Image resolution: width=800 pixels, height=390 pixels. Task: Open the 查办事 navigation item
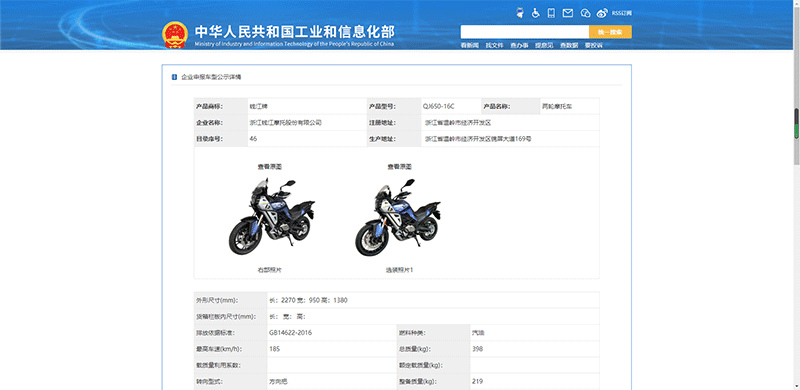(x=519, y=45)
